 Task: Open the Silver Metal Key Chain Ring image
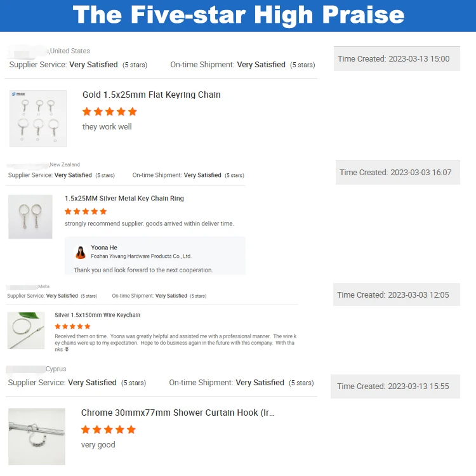pos(30,216)
